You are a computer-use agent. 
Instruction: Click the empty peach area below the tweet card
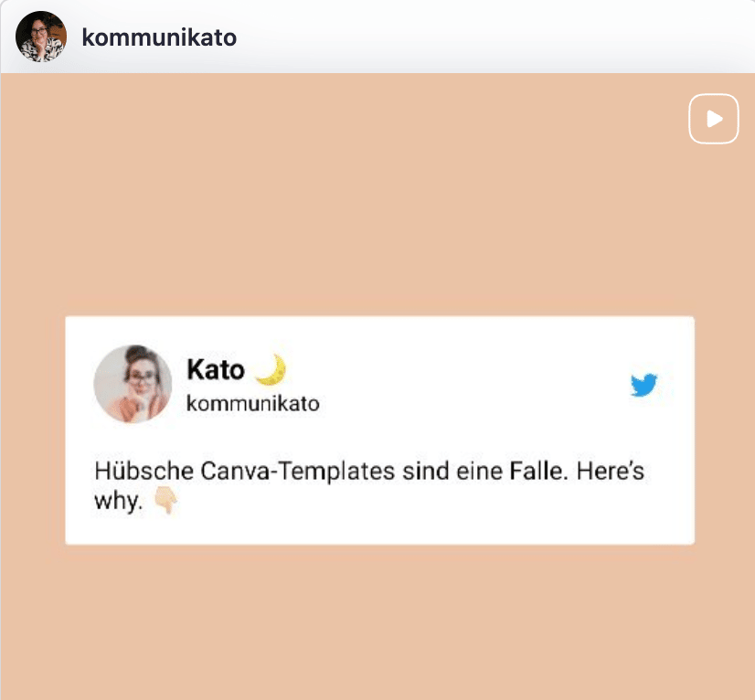coord(377,621)
